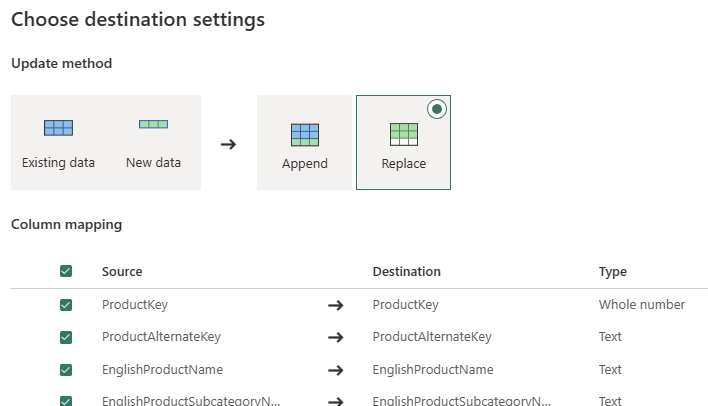Click the New data green row icon
The height and width of the screenshot is (406, 708).
(153, 125)
